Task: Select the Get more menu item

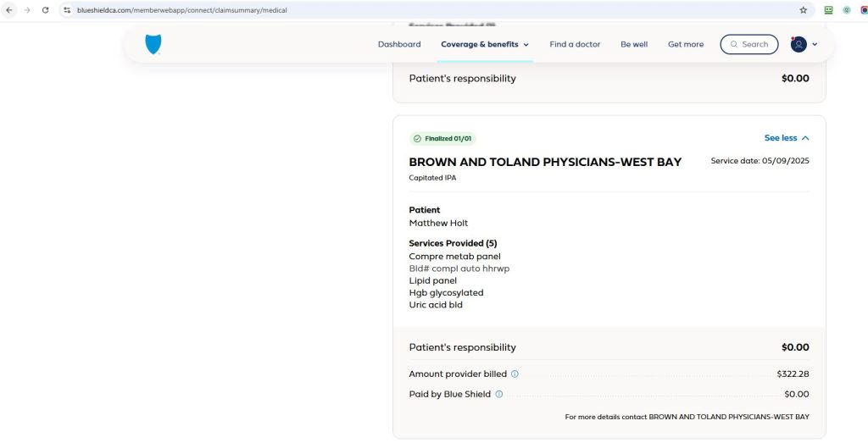Action: 686,44
